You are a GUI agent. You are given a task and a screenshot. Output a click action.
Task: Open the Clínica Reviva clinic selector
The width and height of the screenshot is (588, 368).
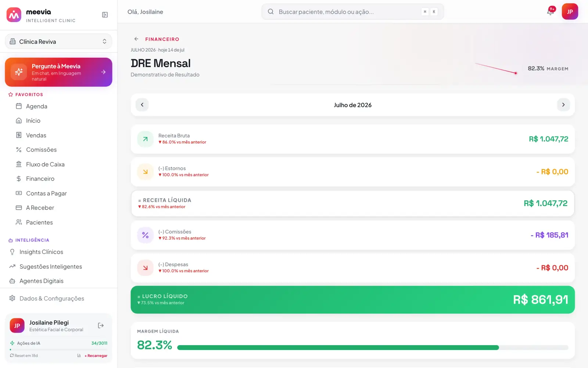[58, 42]
